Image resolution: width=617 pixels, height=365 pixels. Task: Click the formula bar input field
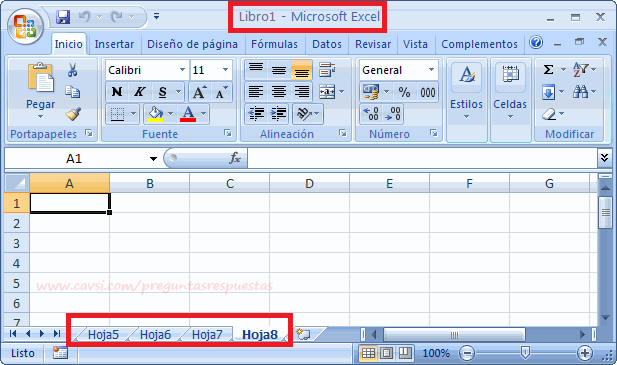(422, 158)
